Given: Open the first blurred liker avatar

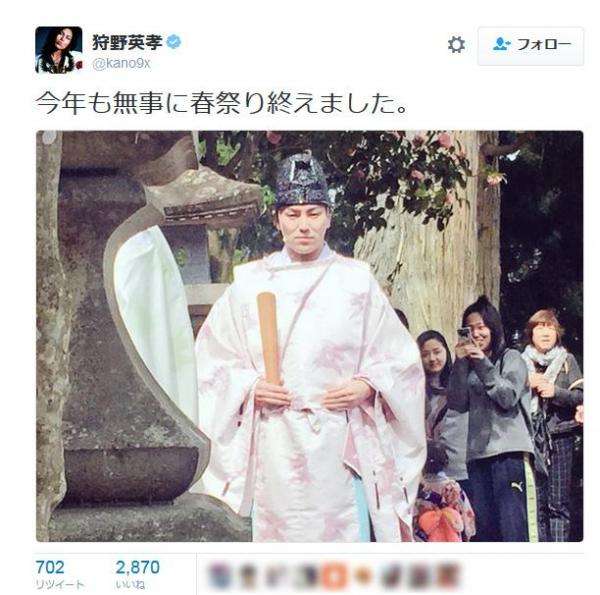Looking at the screenshot, I should (220, 576).
